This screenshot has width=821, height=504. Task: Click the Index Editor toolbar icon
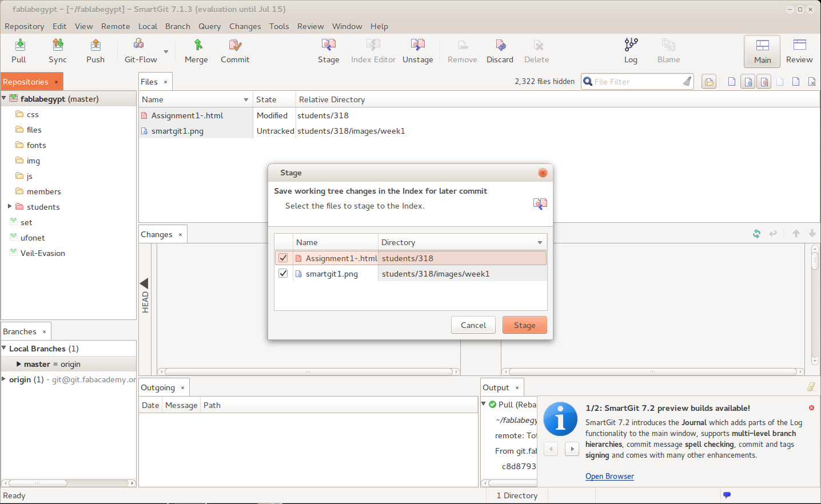[x=373, y=45]
